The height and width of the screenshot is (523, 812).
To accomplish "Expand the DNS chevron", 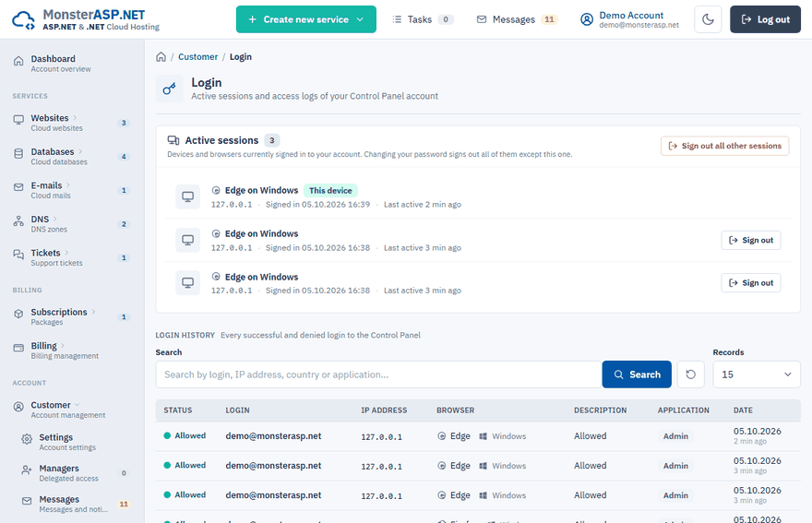I will pos(54,219).
